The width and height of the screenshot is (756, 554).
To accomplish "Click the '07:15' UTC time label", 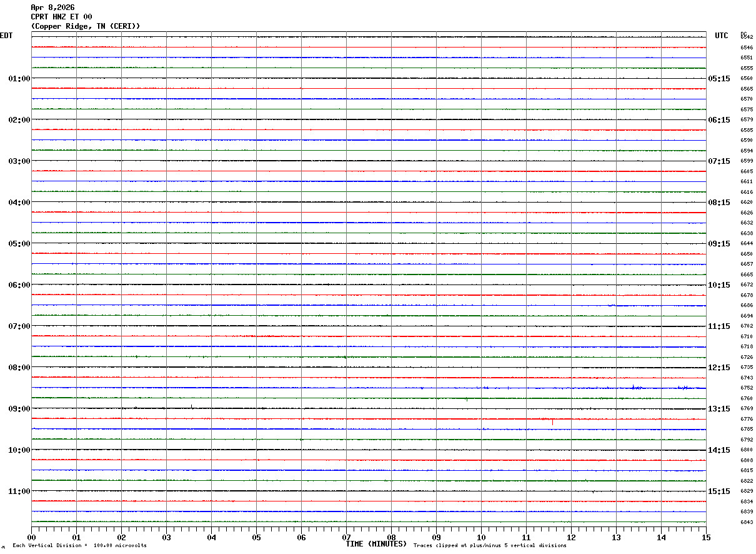I will pos(719,161).
